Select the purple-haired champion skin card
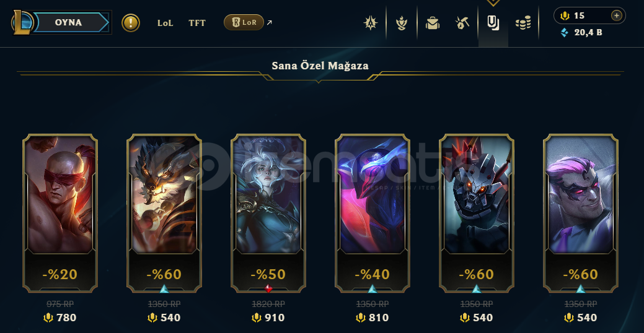 (581, 214)
